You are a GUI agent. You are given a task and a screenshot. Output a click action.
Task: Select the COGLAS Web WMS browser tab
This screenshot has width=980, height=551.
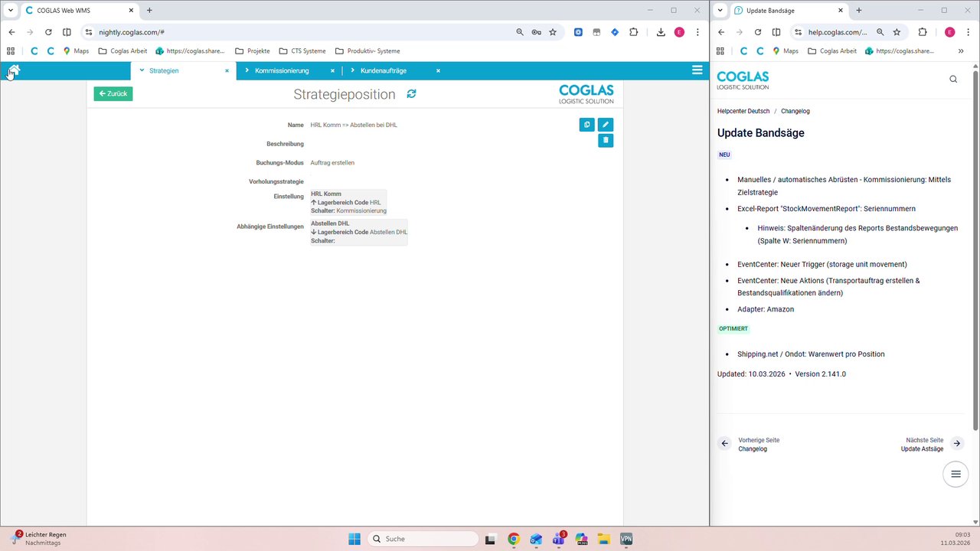(80, 11)
